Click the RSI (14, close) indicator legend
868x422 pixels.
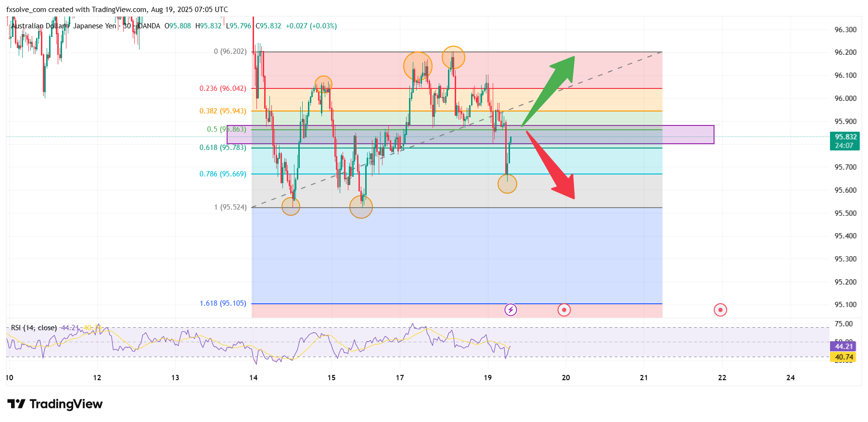click(x=34, y=328)
